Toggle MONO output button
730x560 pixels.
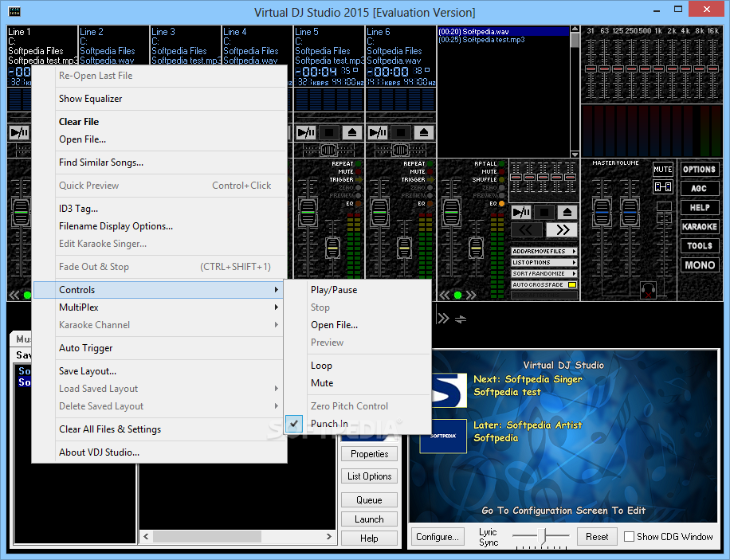699,265
